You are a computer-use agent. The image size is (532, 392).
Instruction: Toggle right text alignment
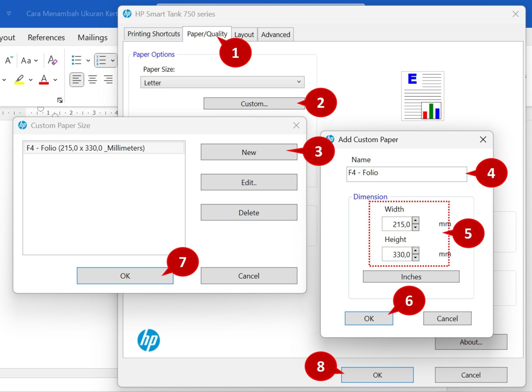tap(108, 80)
